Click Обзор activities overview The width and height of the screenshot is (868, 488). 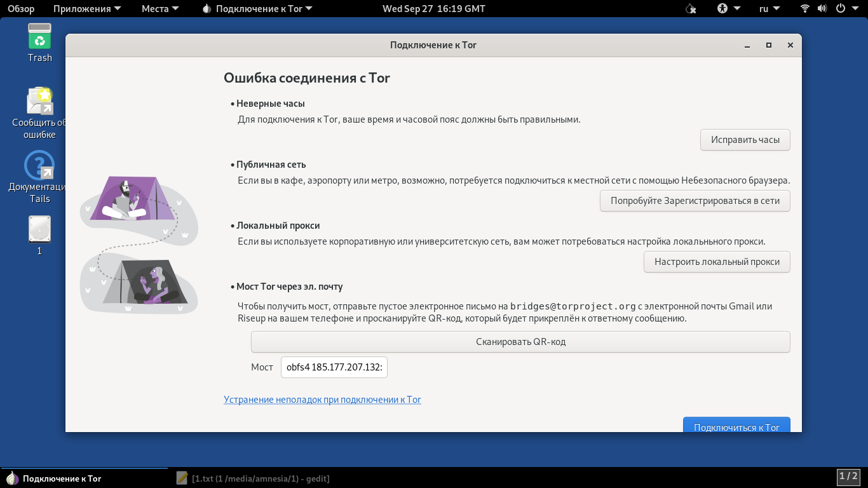coord(21,9)
